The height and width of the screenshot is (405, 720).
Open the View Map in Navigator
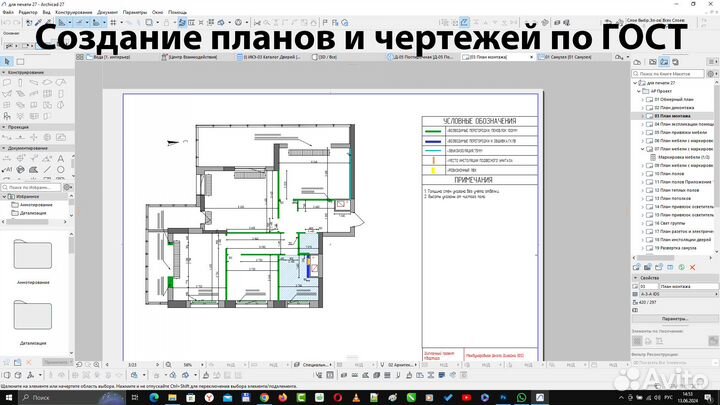pos(652,62)
